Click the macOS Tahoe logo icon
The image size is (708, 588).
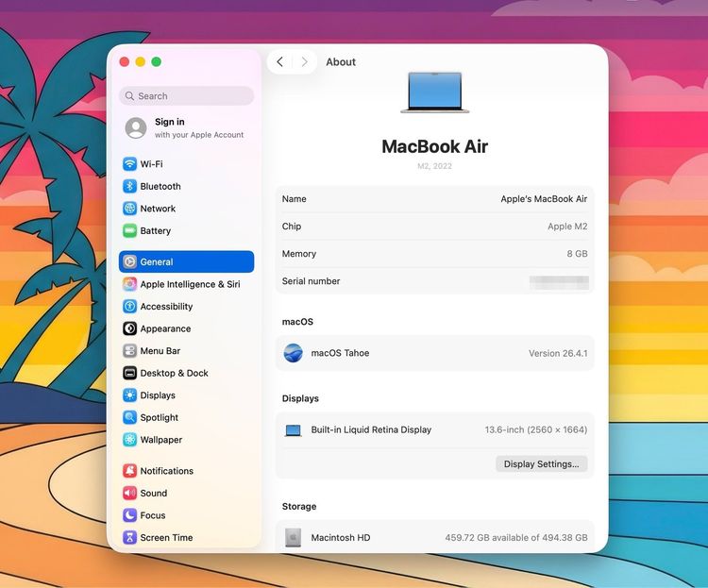tap(293, 353)
